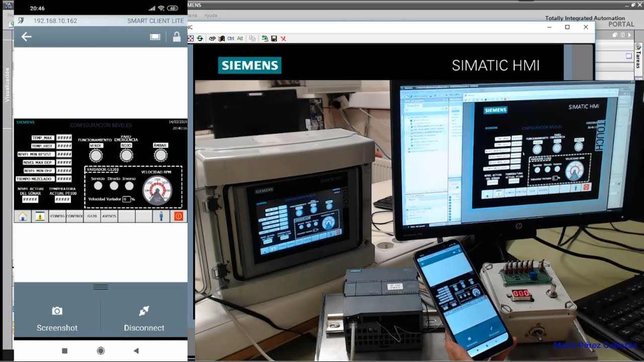644x362 pixels.
Task: Open the Ayuda menu in TIA Portal
Action: tap(210, 16)
